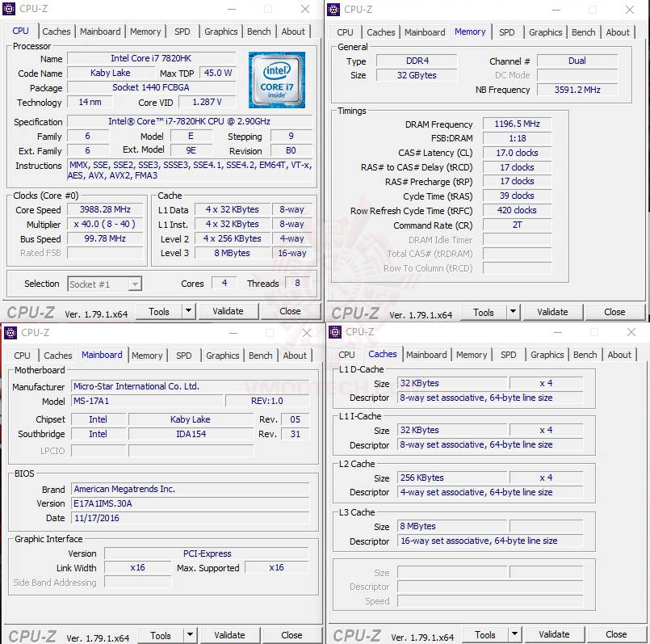Click the CPU-Z logo in bottom-left window
Screen dimensions: 650x644
(31, 635)
